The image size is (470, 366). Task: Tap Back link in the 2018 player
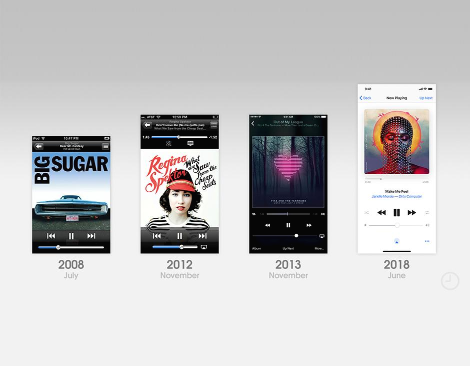click(x=366, y=98)
